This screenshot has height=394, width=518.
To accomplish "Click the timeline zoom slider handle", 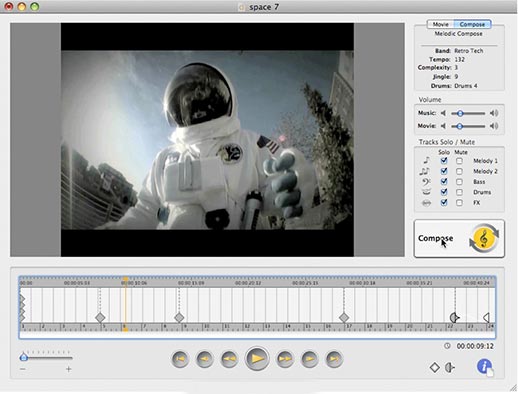I will tap(23, 357).
